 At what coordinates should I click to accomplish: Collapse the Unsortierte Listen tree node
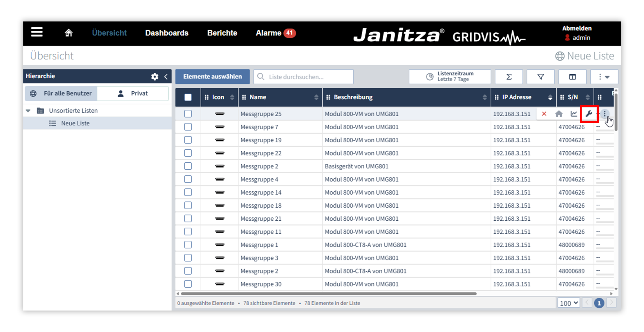click(28, 111)
